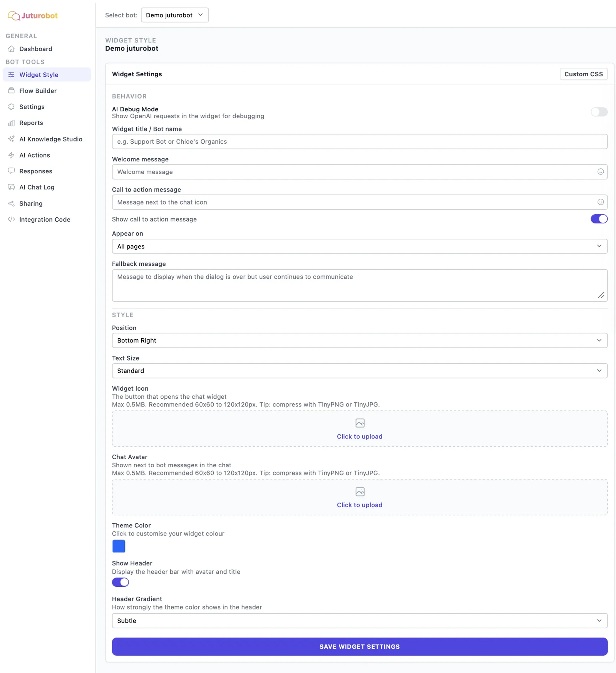Disable the Show Header toggle
Screen dimensions: 616x673
click(121, 582)
